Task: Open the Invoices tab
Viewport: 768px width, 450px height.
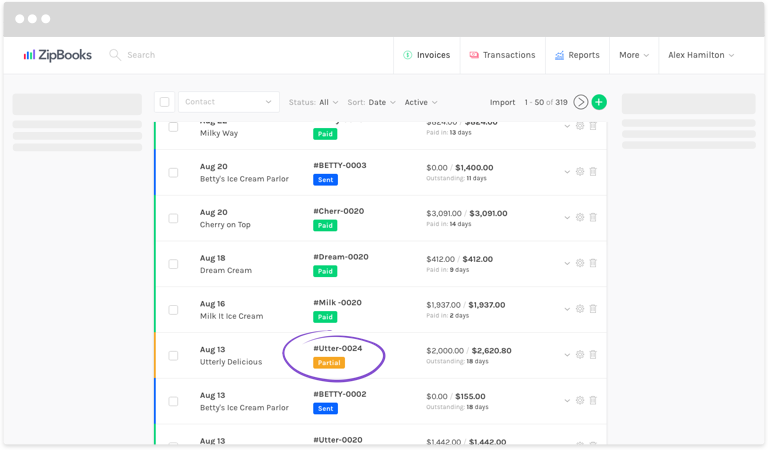Action: pos(427,55)
